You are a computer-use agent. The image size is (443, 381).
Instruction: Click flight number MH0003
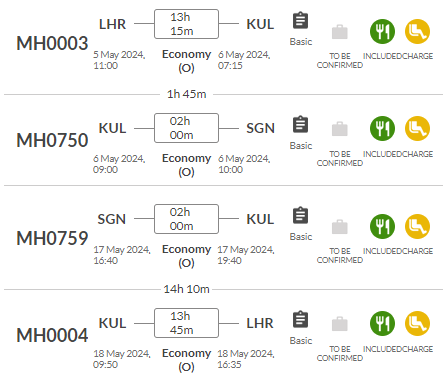coord(52,43)
